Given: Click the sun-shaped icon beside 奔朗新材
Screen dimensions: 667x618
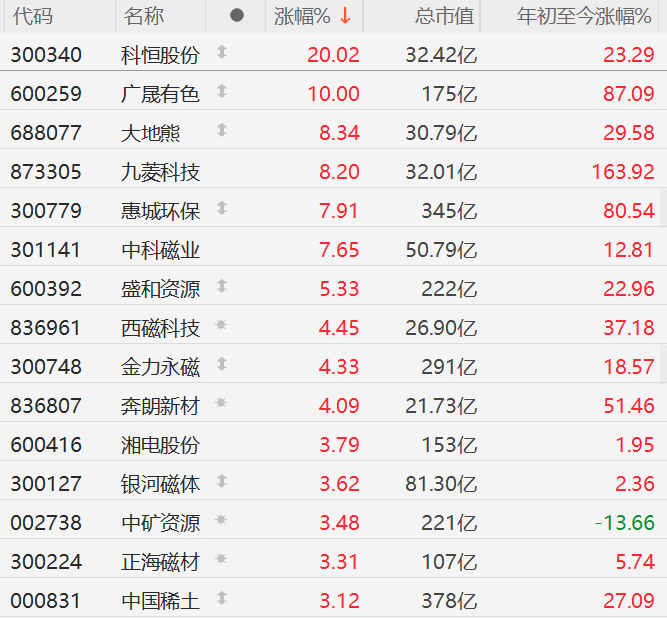Looking at the screenshot, I should pyautogui.click(x=221, y=403).
